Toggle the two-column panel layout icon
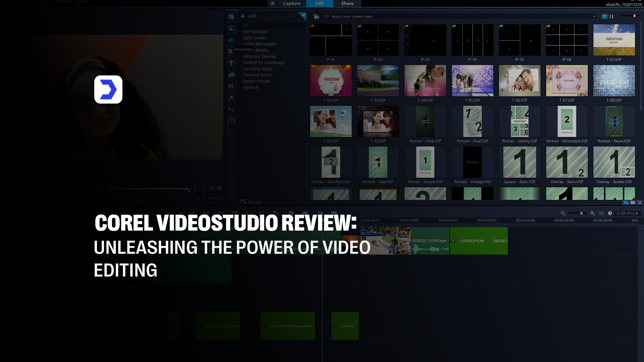Viewport: 644px width, 362px height. click(633, 202)
